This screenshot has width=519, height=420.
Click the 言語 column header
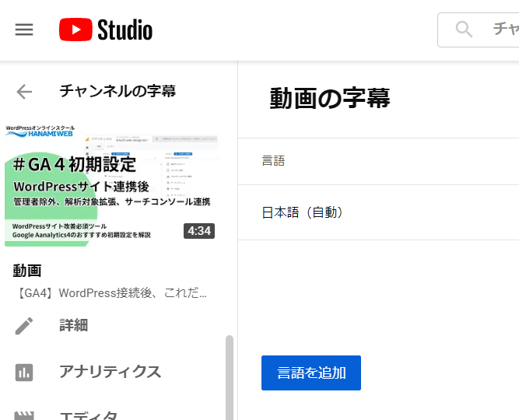click(x=273, y=161)
